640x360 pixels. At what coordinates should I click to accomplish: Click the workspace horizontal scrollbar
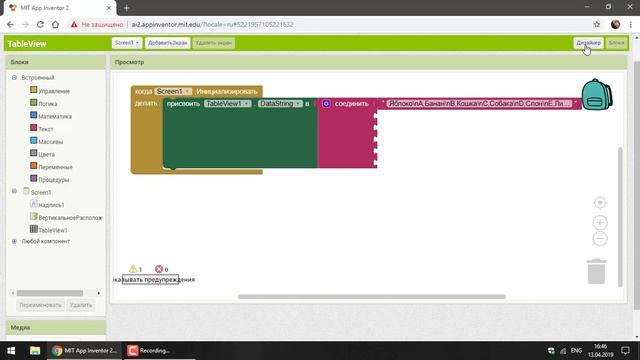click(371, 297)
